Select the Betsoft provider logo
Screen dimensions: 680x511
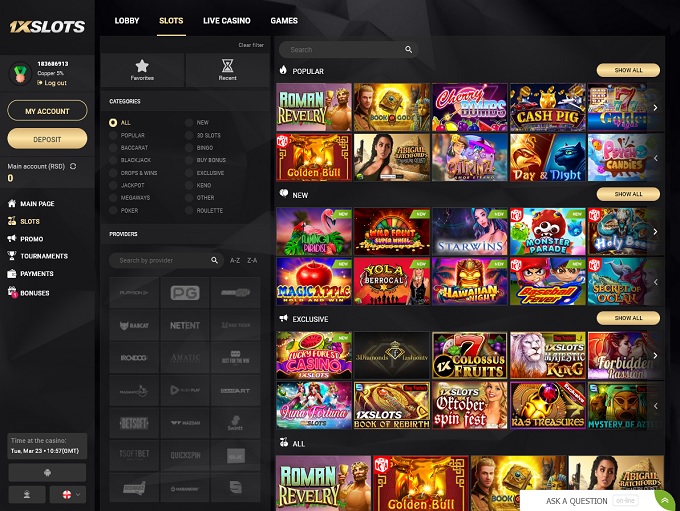(133, 423)
